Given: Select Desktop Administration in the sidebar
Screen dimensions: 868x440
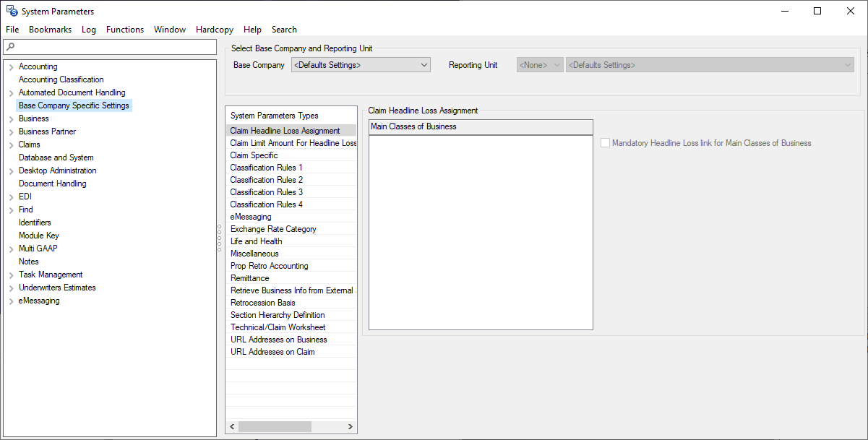Looking at the screenshot, I should pyautogui.click(x=57, y=170).
